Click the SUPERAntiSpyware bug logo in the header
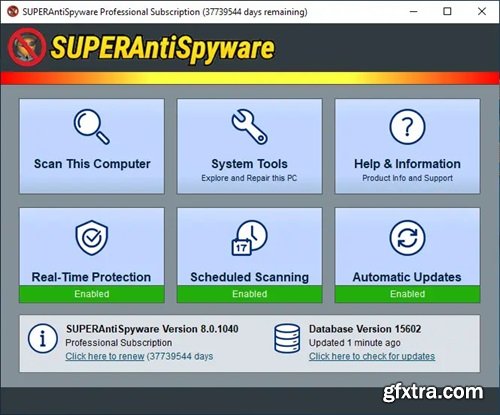Viewport: 500px width, 415px height. [x=27, y=47]
